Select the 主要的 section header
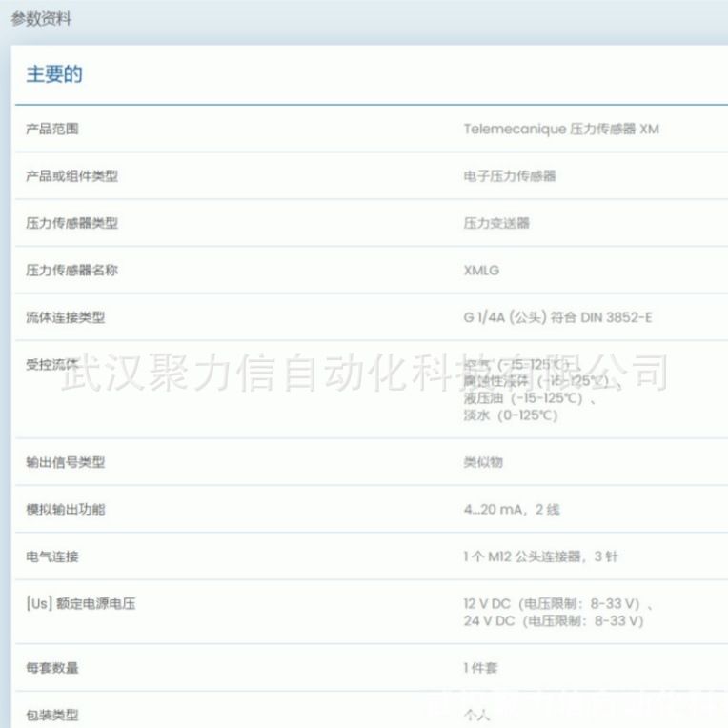Screen dimensions: 728x728 [x=54, y=74]
